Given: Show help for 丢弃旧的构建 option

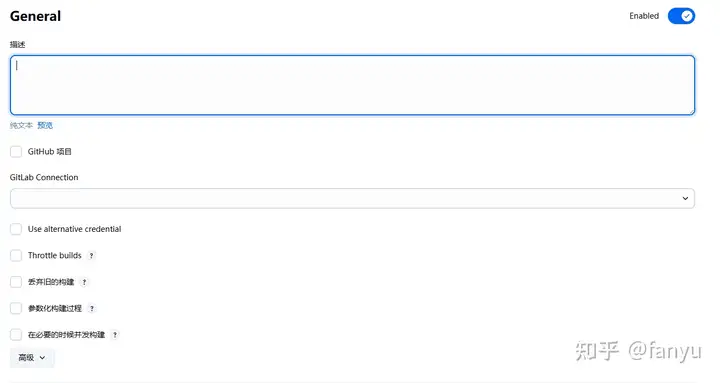Looking at the screenshot, I should pyautogui.click(x=84, y=282).
